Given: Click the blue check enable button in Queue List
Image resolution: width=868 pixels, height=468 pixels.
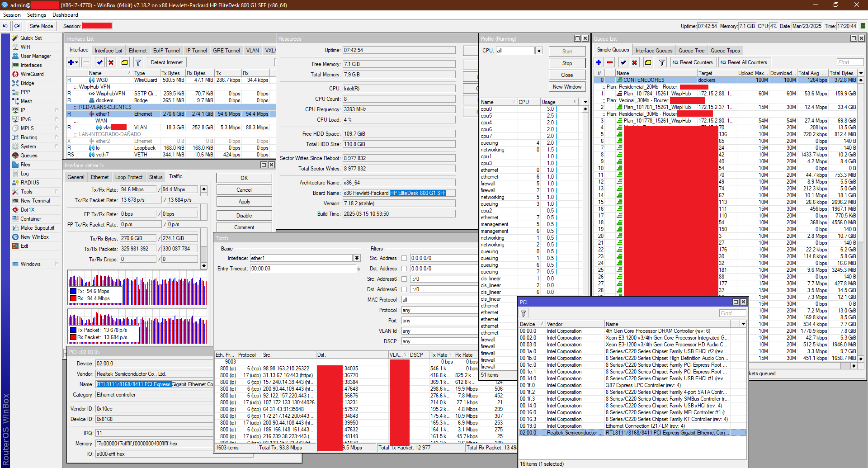Looking at the screenshot, I should [623, 62].
